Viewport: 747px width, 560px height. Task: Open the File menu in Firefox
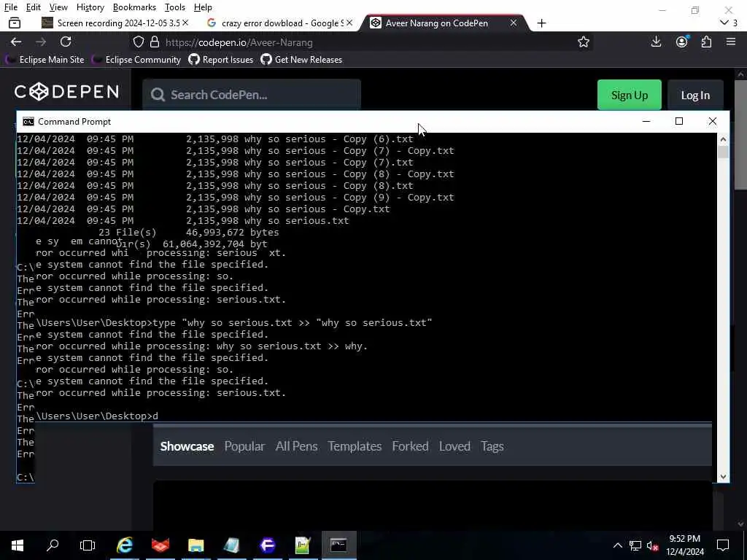[10, 7]
